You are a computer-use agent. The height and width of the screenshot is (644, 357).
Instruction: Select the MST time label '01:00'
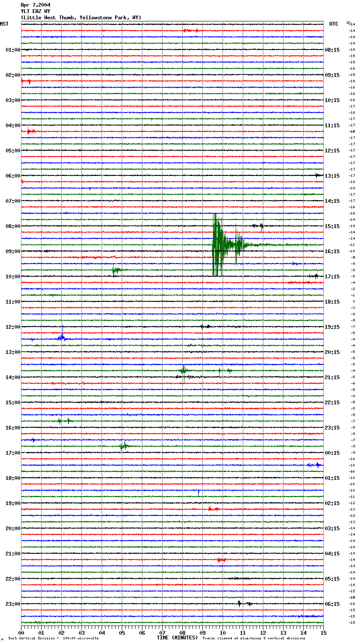click(x=13, y=50)
